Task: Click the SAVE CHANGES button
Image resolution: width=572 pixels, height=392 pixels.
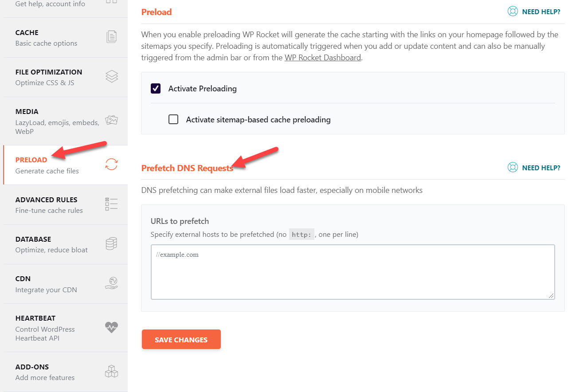Action: tap(181, 340)
